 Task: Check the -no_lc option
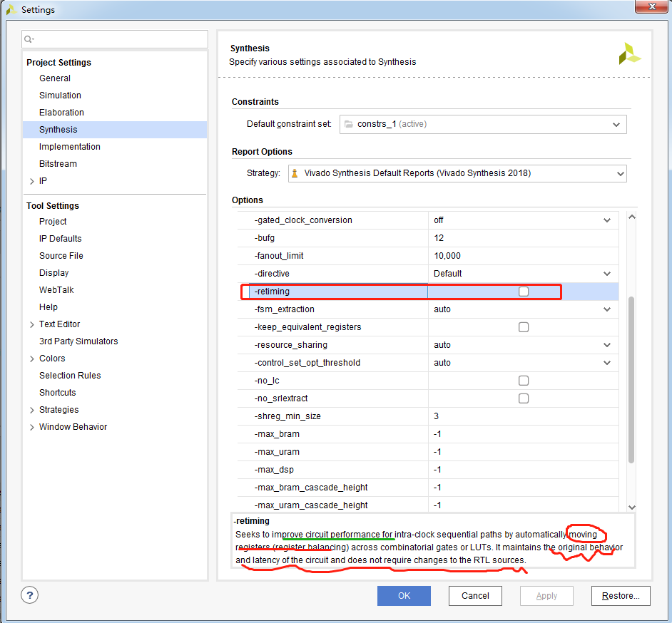(x=524, y=381)
